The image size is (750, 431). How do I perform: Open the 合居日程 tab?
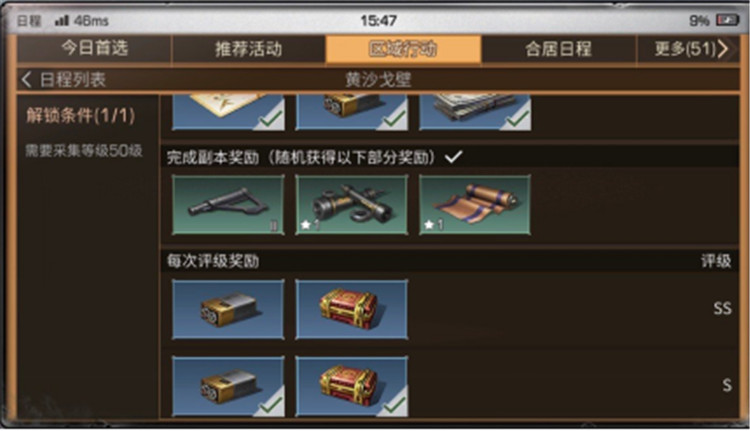558,48
